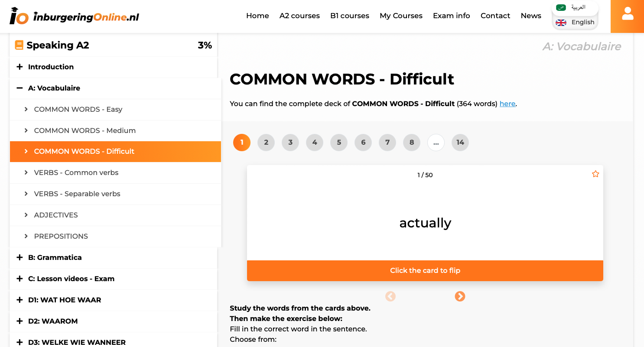Star the flashcard as favorite
Viewport: 644px width, 347px height.
click(595, 174)
